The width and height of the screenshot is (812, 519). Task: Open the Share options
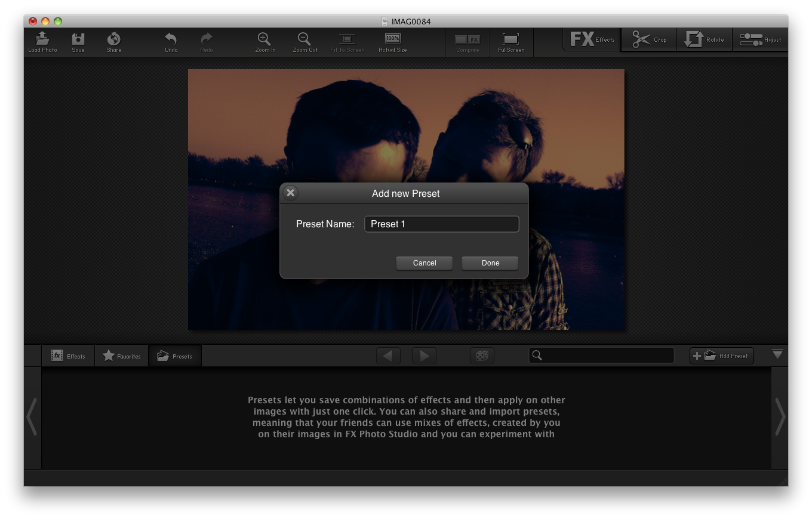(x=113, y=41)
